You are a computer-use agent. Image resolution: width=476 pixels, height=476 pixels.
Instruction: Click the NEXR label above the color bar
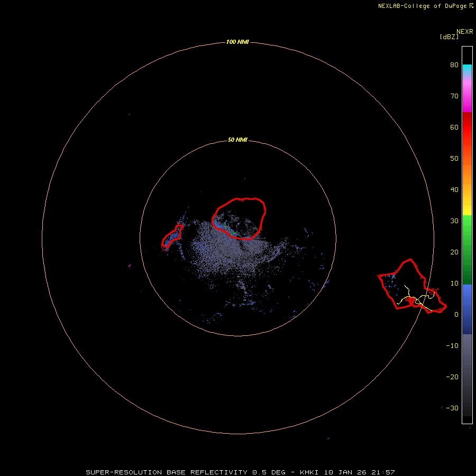tap(465, 32)
